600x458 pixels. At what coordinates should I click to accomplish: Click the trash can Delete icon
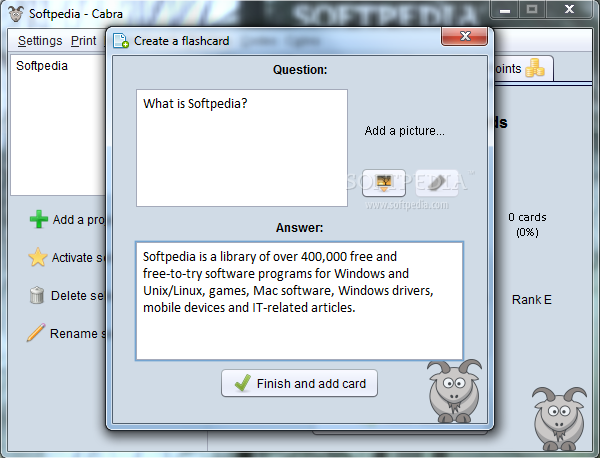pos(37,295)
